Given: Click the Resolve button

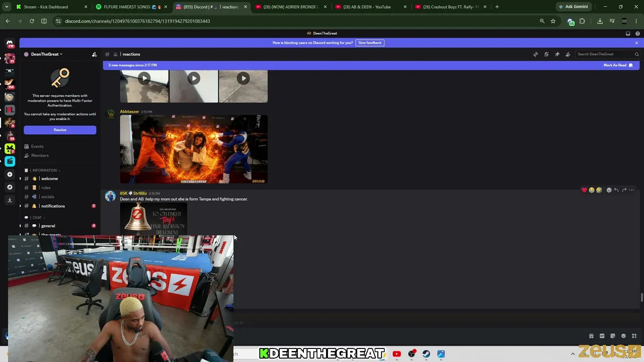Looking at the screenshot, I should click(60, 130).
